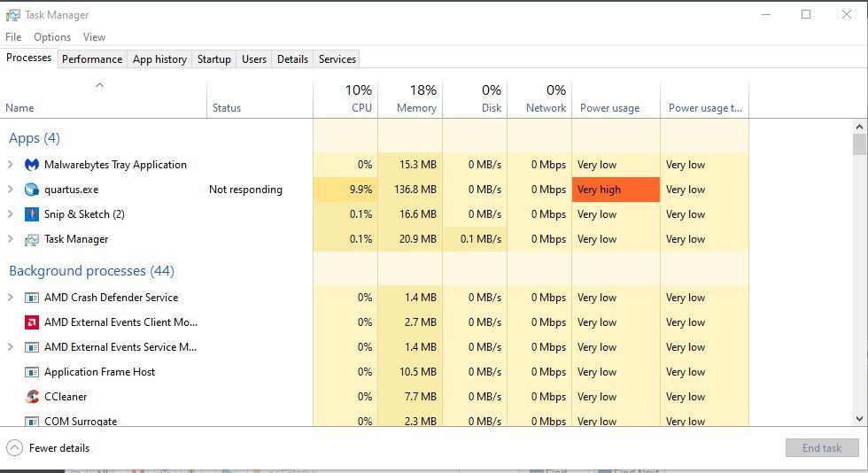Click the Malwarebytes Tray Application icon
868x473 pixels.
pos(32,165)
